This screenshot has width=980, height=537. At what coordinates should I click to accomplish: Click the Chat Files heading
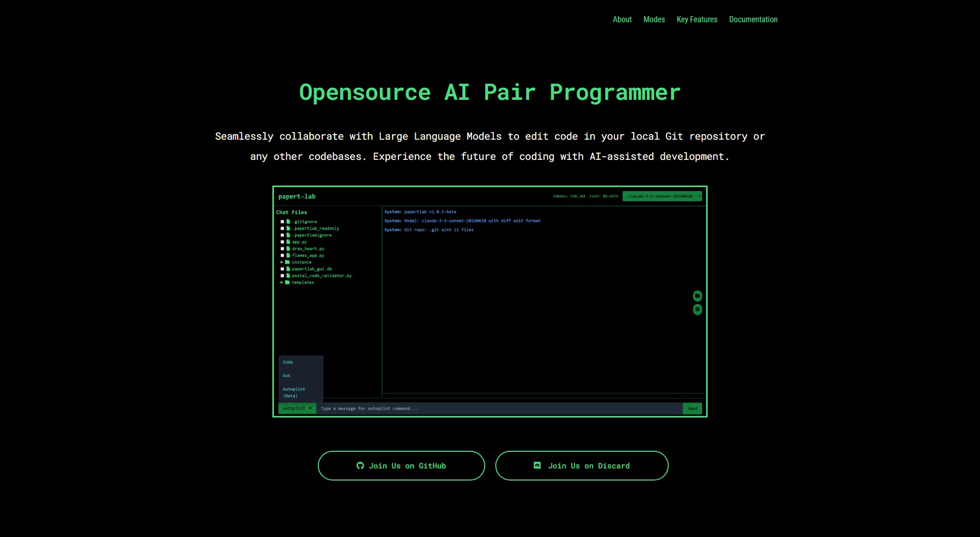pos(292,212)
